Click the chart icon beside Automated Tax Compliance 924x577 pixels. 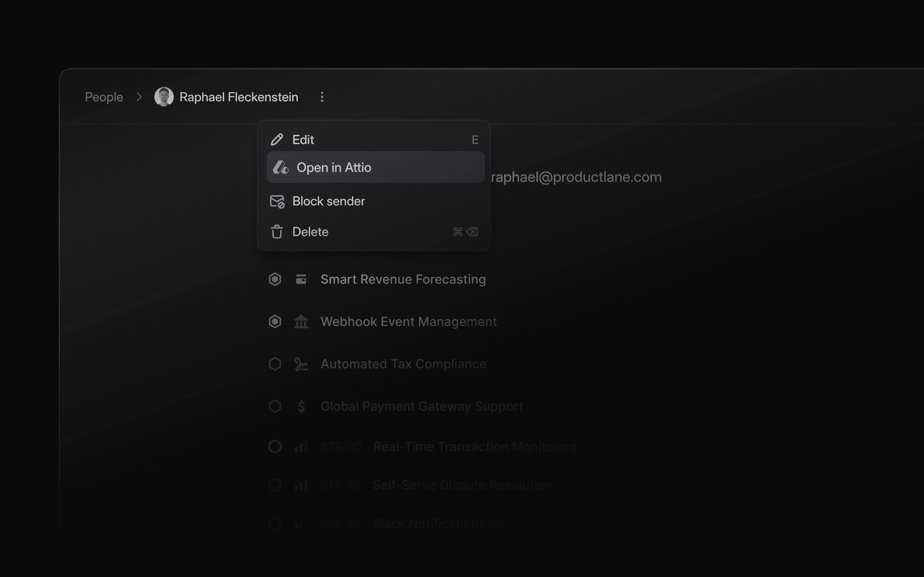pos(301,364)
